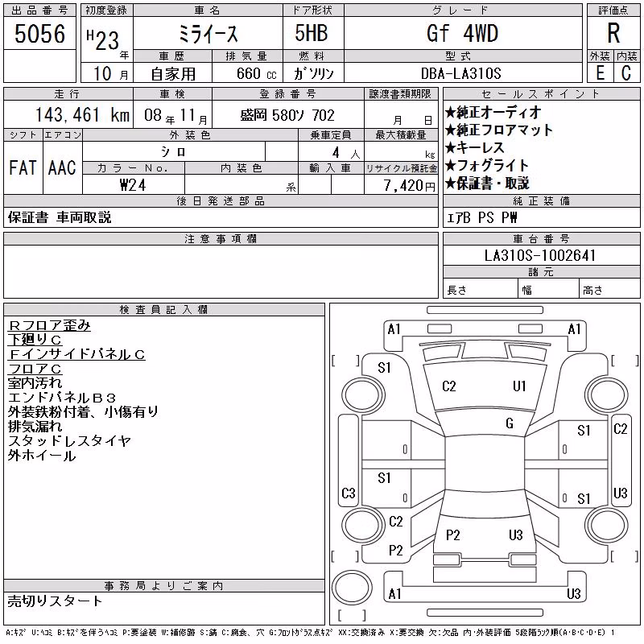Screen dimensions: 644x644
Task: Select the overall evaluation score R
Action: tap(613, 33)
